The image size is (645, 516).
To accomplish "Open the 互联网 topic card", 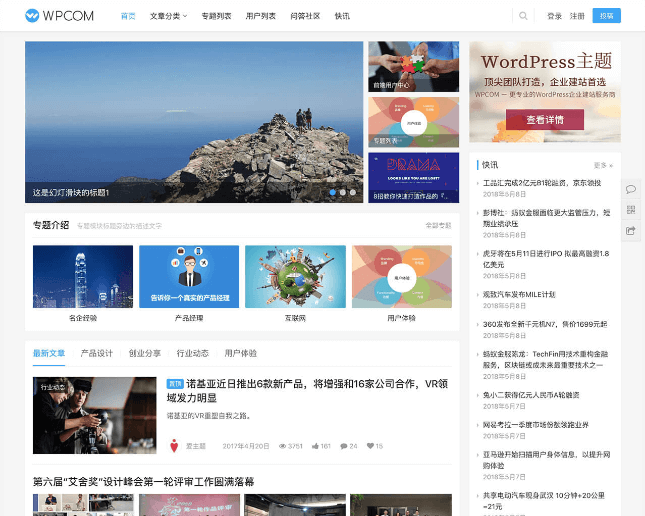I will pyautogui.click(x=295, y=284).
